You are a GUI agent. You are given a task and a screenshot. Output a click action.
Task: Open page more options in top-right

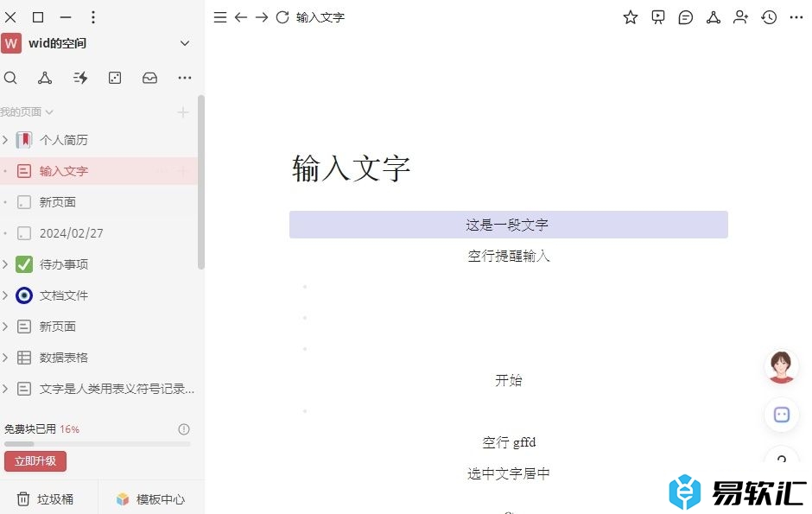pyautogui.click(x=796, y=17)
